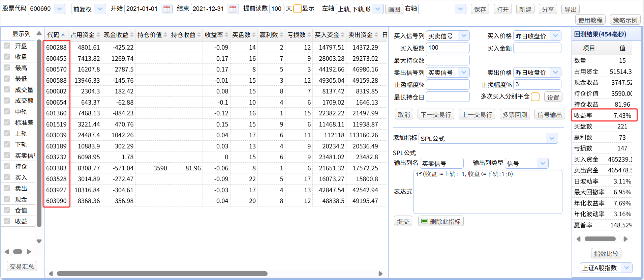Image resolution: width=644 pixels, height=280 pixels.
Task: Click the 多票回测 button
Action: pyautogui.click(x=514, y=115)
